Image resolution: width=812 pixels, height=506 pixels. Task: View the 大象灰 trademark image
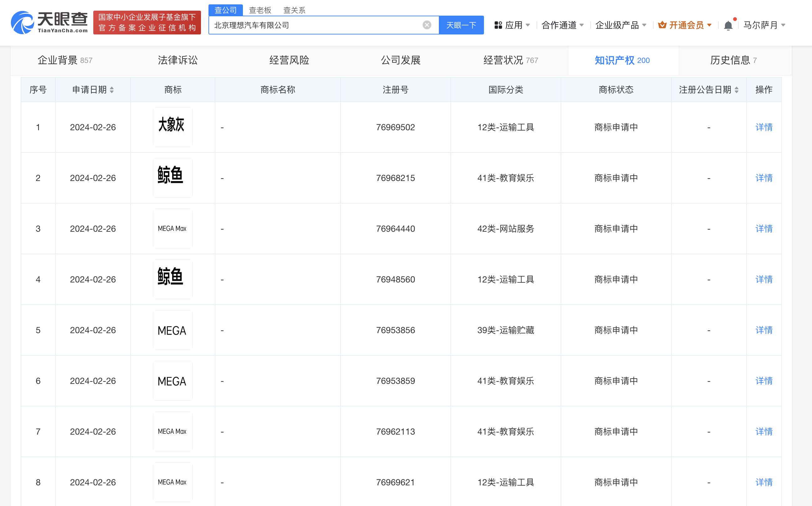click(x=173, y=127)
